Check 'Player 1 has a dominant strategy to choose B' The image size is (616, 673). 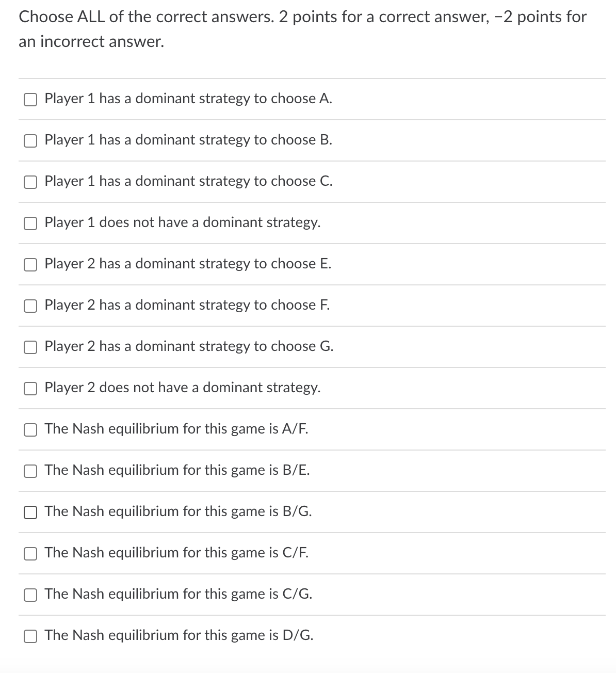click(x=30, y=140)
